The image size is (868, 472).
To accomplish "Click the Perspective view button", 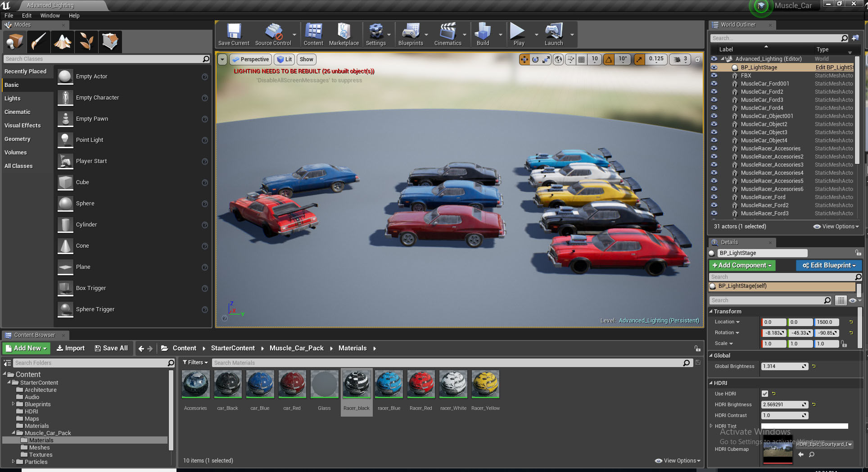I will point(250,59).
